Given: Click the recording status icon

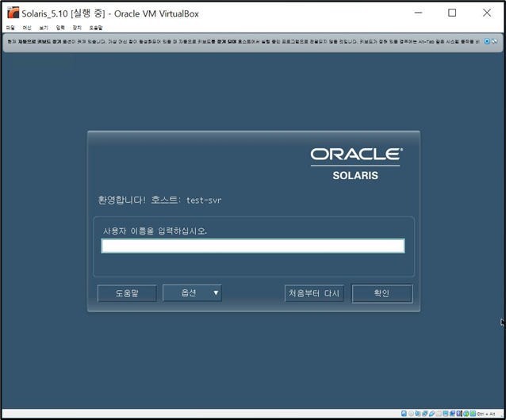Looking at the screenshot, I should (452, 414).
